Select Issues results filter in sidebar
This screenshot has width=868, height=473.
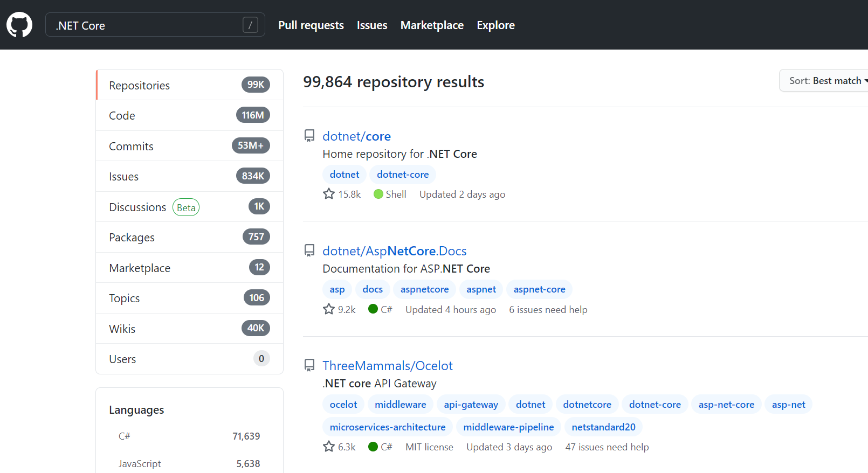coord(190,176)
